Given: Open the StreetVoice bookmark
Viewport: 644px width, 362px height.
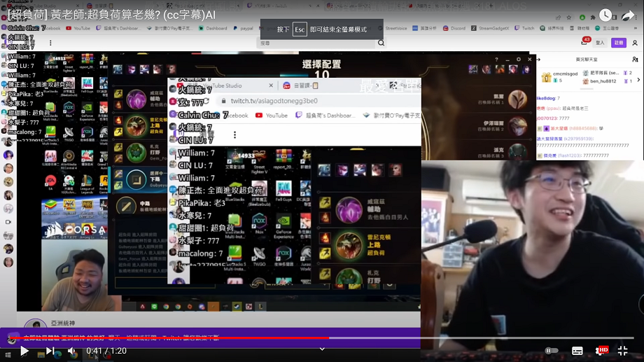Looking at the screenshot, I should [x=393, y=28].
